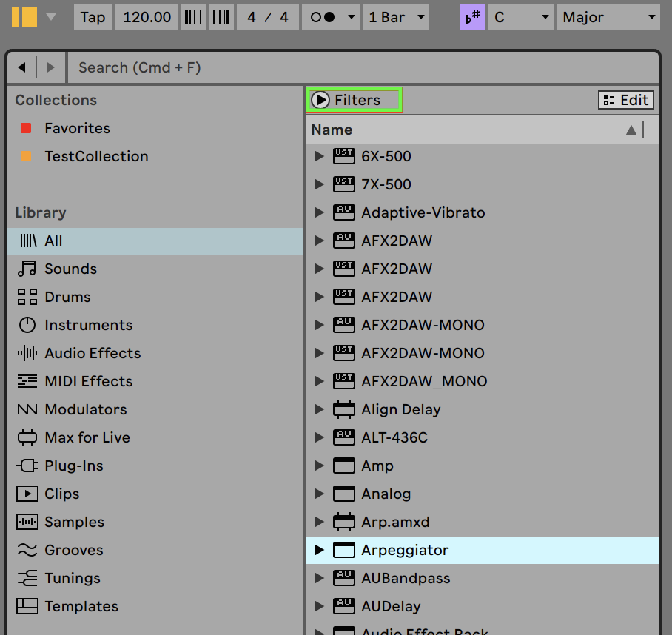Open dropdown arrow beside the yellow browser icon
The height and width of the screenshot is (635, 672).
(x=51, y=17)
